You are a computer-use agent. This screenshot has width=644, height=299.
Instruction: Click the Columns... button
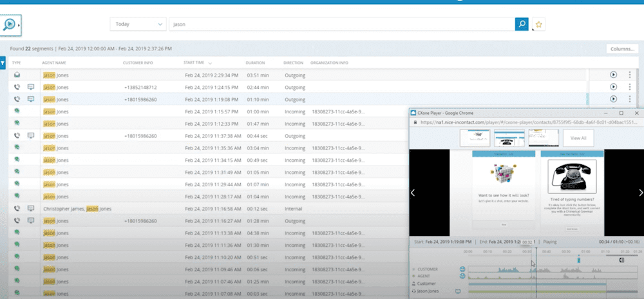(x=622, y=49)
